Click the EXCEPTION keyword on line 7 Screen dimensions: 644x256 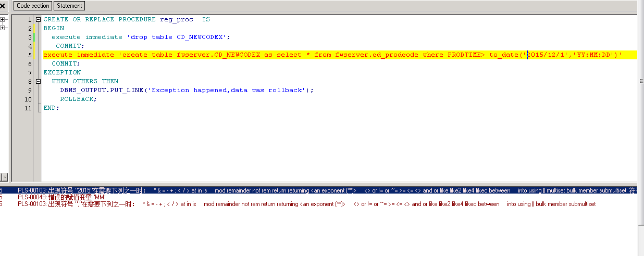point(62,73)
